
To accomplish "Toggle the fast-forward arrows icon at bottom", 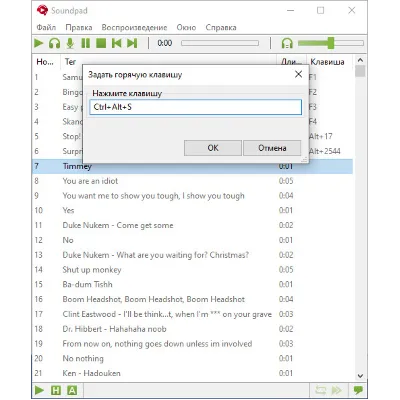I will [337, 390].
